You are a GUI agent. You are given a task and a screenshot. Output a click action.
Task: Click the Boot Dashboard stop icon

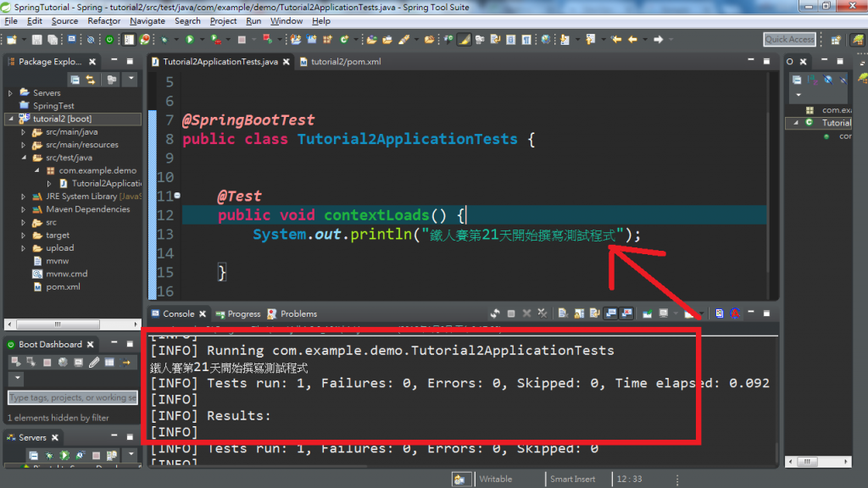click(47, 363)
